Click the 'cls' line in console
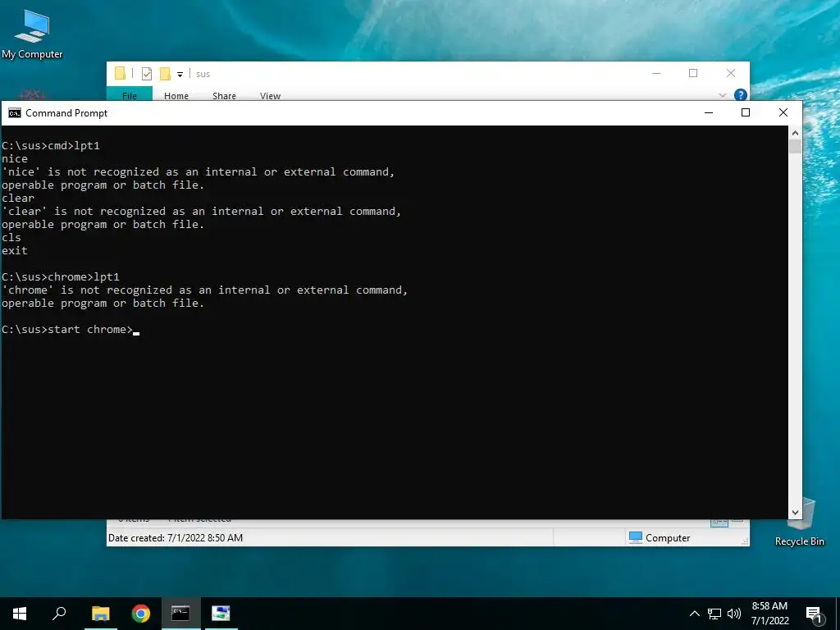Image resolution: width=840 pixels, height=630 pixels. (x=11, y=237)
